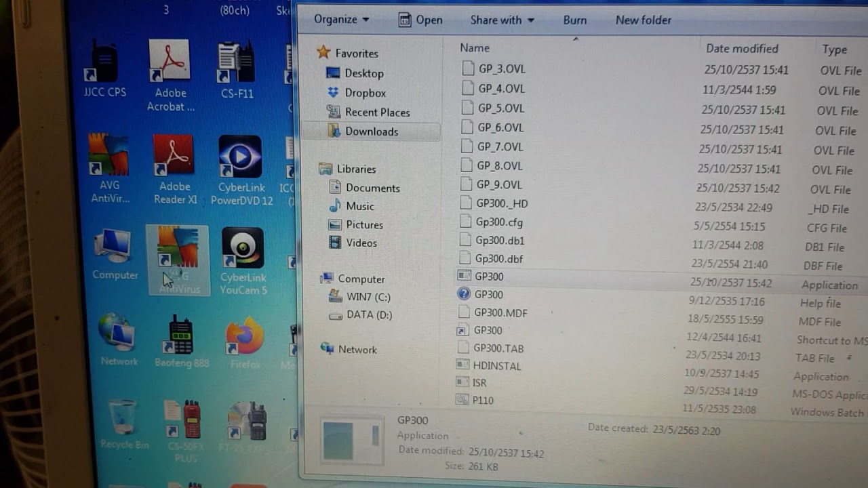Create a New folder from the toolbar
This screenshot has width=868, height=488.
coord(643,20)
